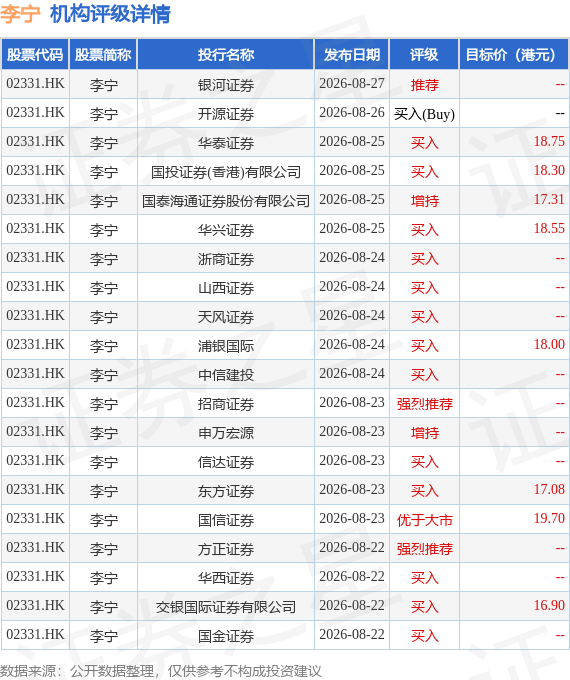Click the 优于大市 rating for 国信证券
Image resolution: width=570 pixels, height=680 pixels.
coord(424,520)
